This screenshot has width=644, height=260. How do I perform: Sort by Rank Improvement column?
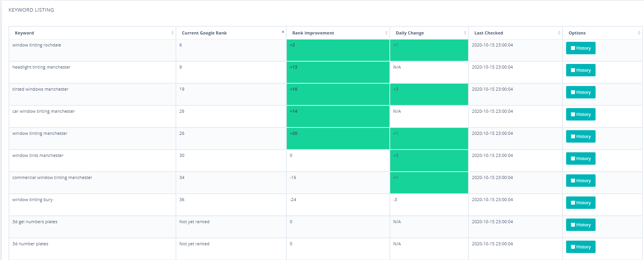click(x=338, y=33)
